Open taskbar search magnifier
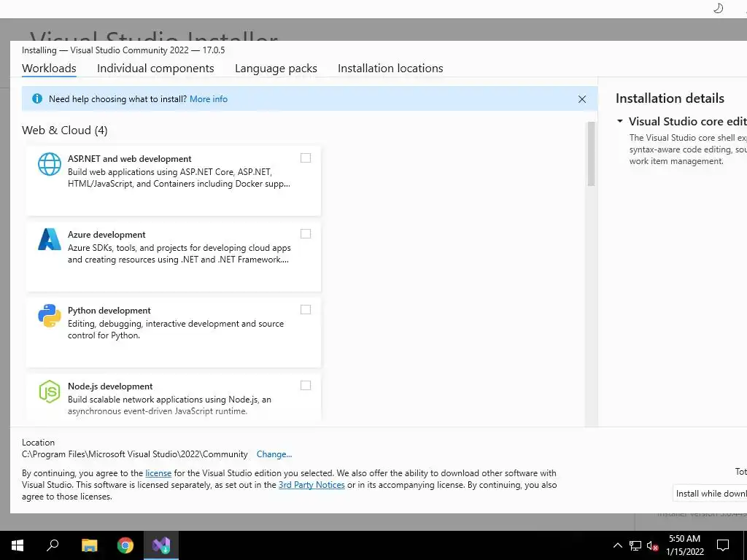The height and width of the screenshot is (560, 747). (x=53, y=545)
